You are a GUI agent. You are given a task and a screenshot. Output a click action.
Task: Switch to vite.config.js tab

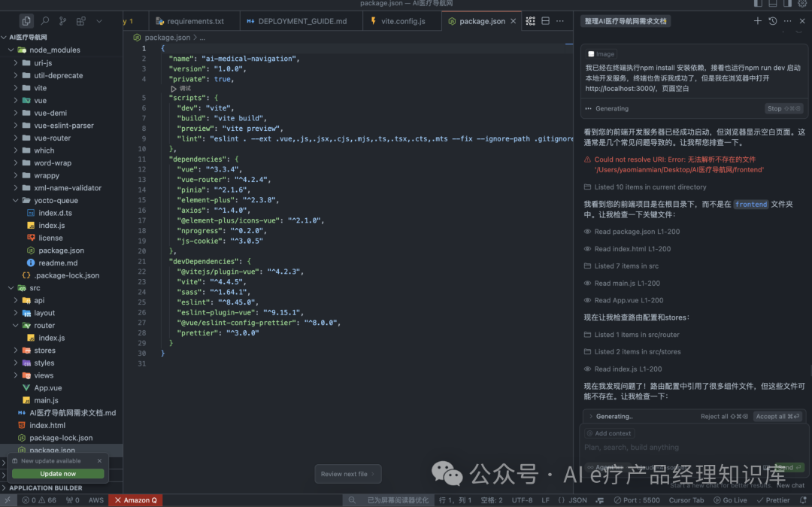tap(403, 21)
